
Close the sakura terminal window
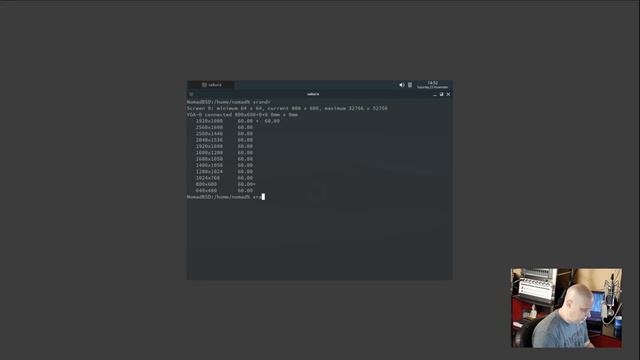pyautogui.click(x=448, y=94)
